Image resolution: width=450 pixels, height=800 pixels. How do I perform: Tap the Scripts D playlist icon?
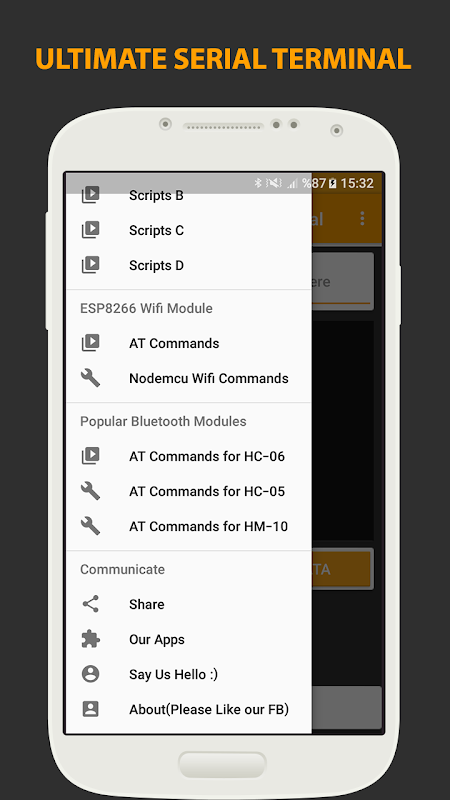(90, 265)
